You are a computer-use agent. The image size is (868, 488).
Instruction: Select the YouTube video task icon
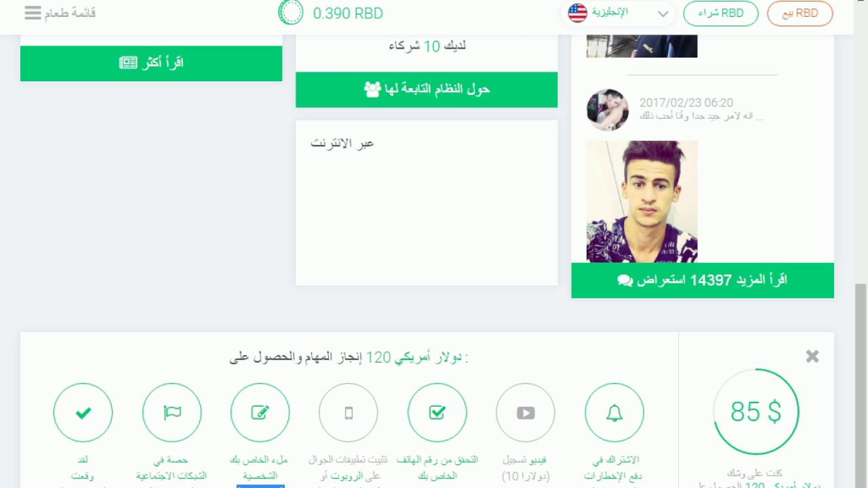click(526, 413)
